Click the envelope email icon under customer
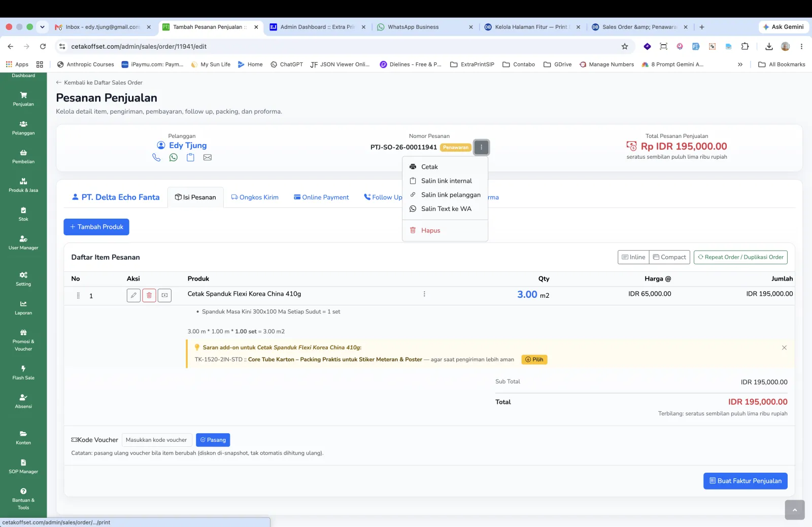812x527 pixels. tap(208, 157)
